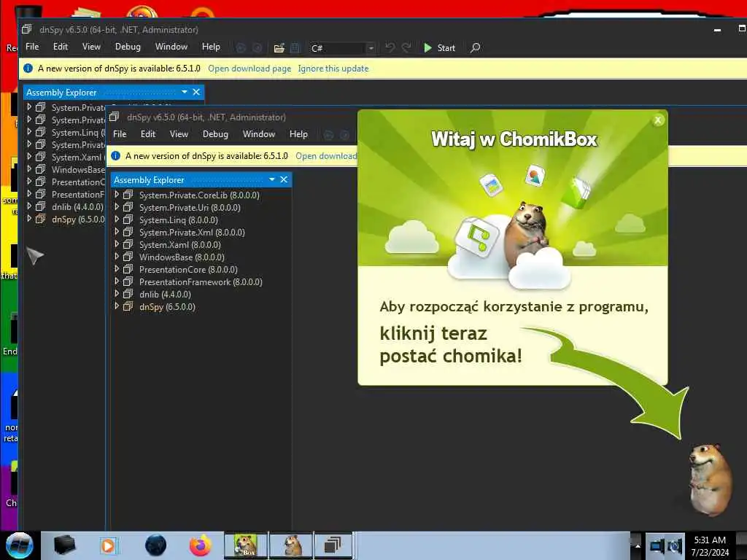Expand WindowsBase (8.0.0.0) node in front window
Screen dimensions: 747x560
116,256
